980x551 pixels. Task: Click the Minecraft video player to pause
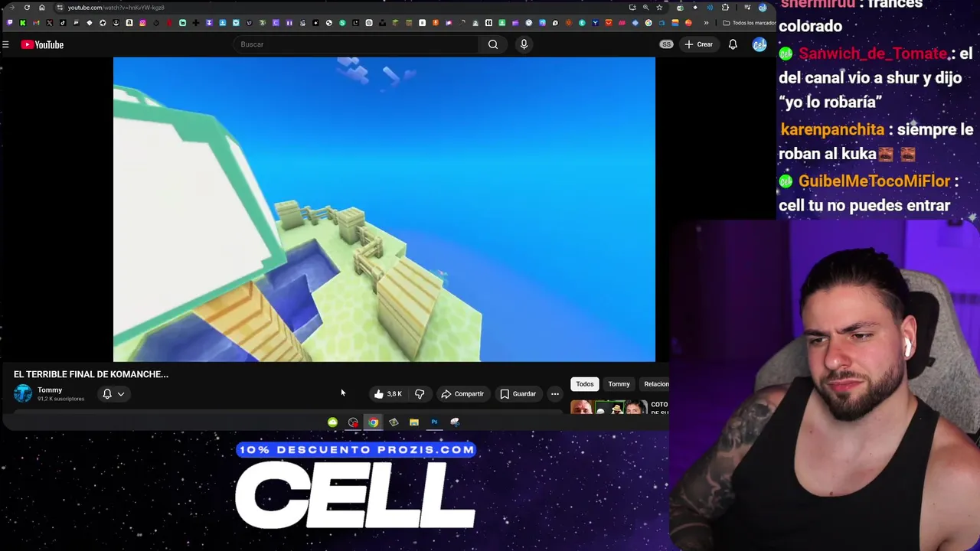pos(384,209)
